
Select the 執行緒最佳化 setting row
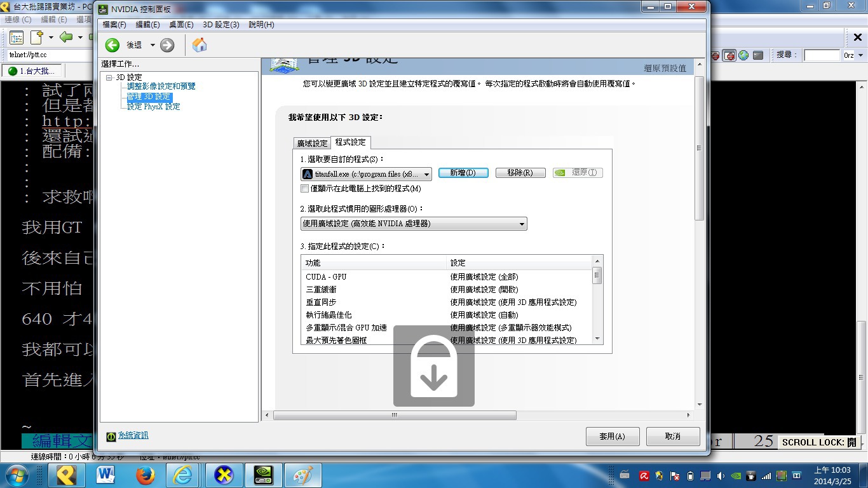tap(447, 315)
